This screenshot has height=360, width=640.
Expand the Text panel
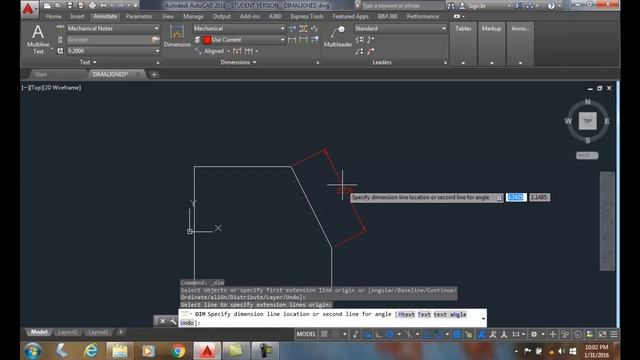coord(88,62)
